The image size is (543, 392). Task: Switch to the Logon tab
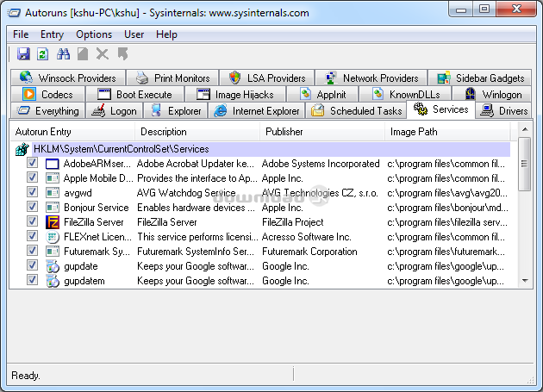coord(114,111)
